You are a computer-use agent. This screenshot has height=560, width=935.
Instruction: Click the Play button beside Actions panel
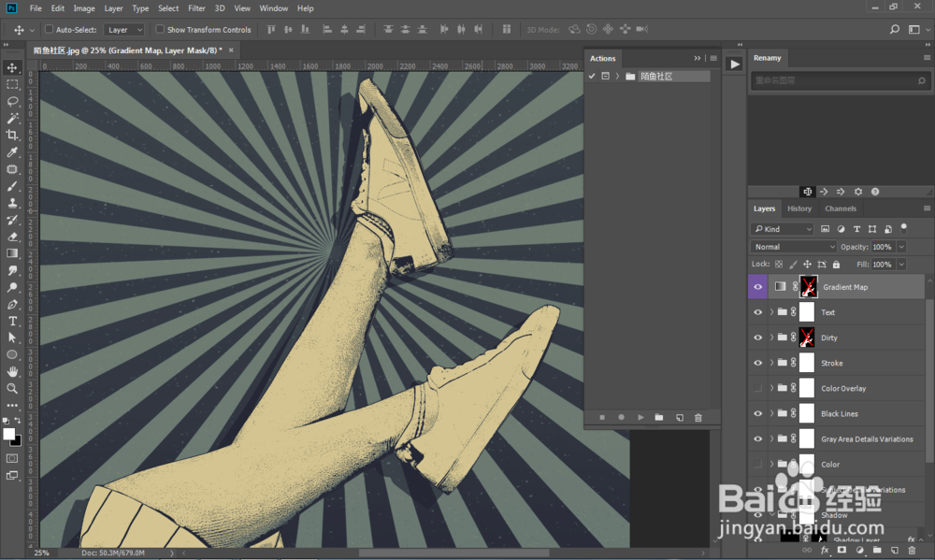735,65
